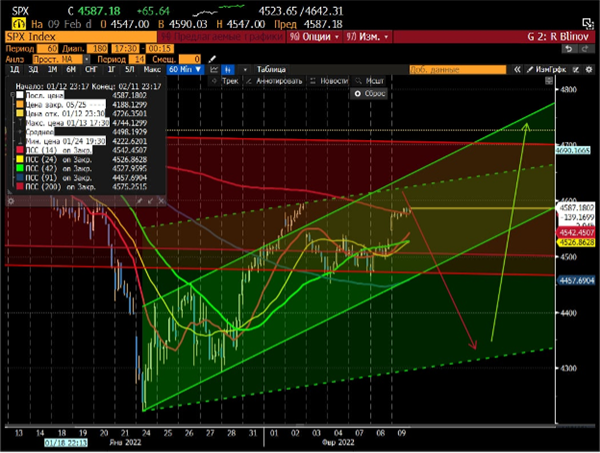Select the СНГ range tab
This screenshot has height=453, width=600.
(x=91, y=69)
